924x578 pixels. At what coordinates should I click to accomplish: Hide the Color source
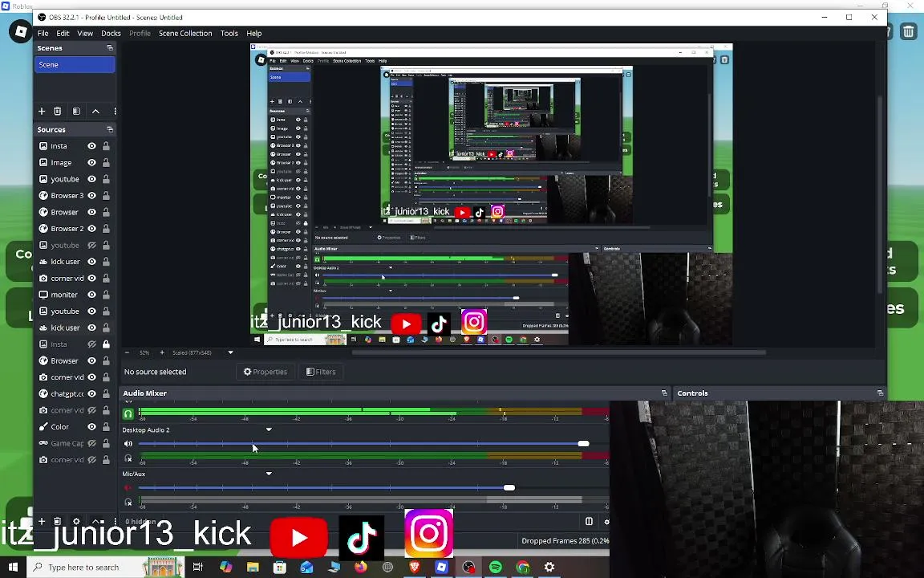(92, 426)
